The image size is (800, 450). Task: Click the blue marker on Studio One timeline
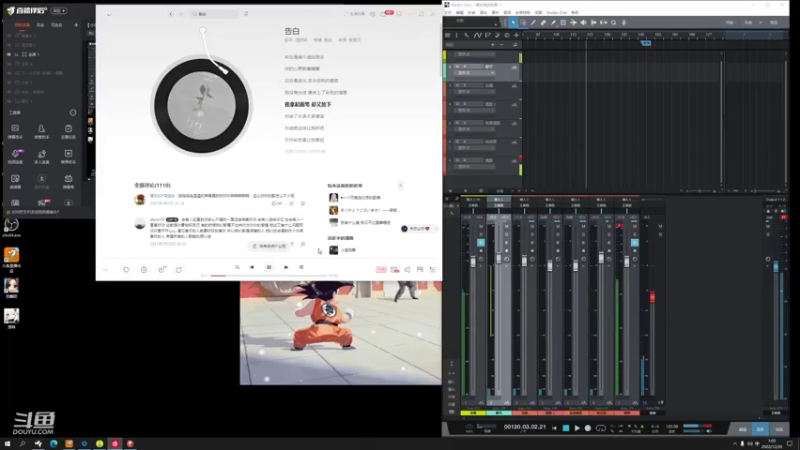[646, 43]
